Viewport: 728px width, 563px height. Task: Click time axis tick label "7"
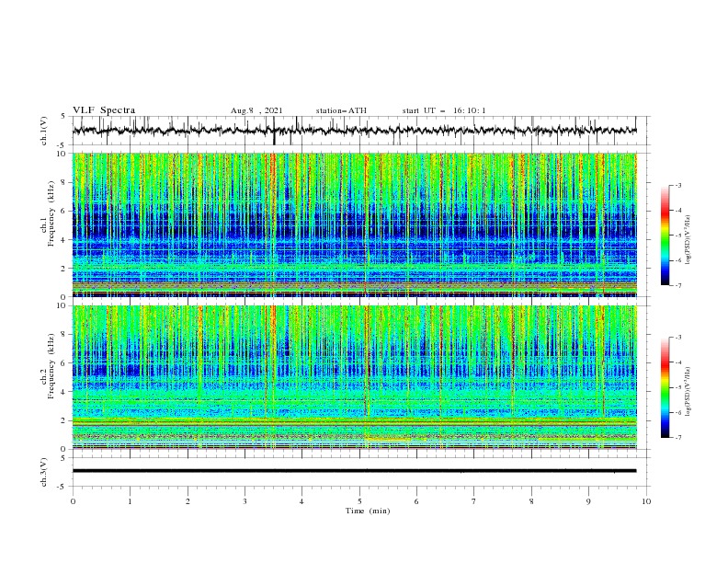pyautogui.click(x=474, y=501)
